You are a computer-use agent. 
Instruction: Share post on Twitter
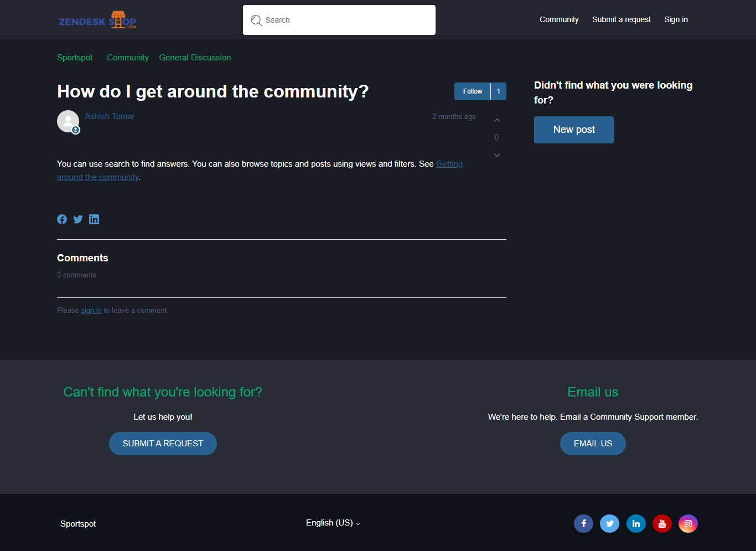point(78,219)
